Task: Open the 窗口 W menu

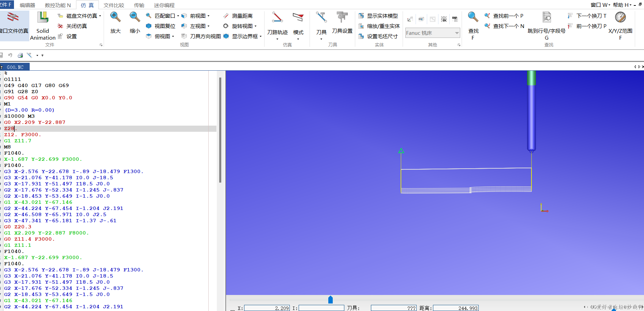Action: tap(600, 5)
